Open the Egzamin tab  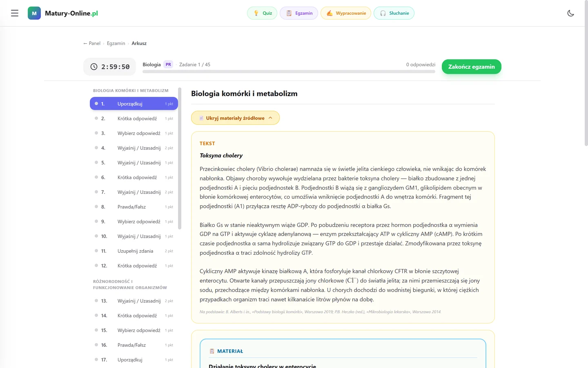point(299,13)
